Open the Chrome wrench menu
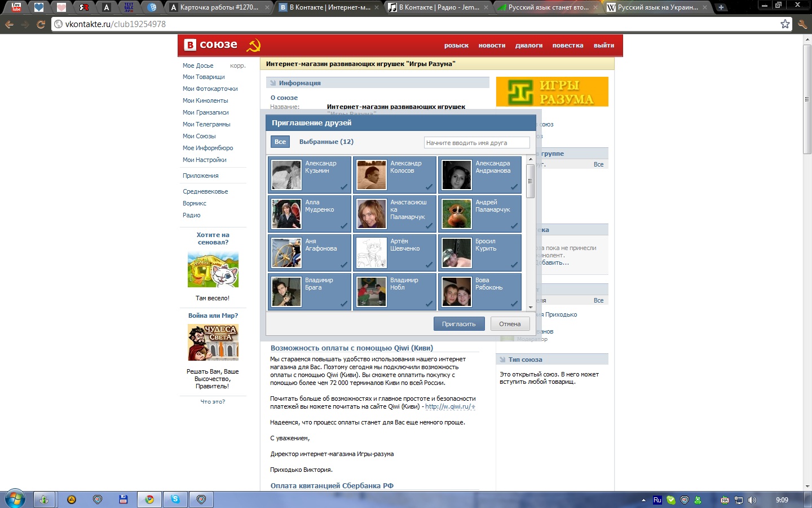This screenshot has width=812, height=508. tap(802, 24)
